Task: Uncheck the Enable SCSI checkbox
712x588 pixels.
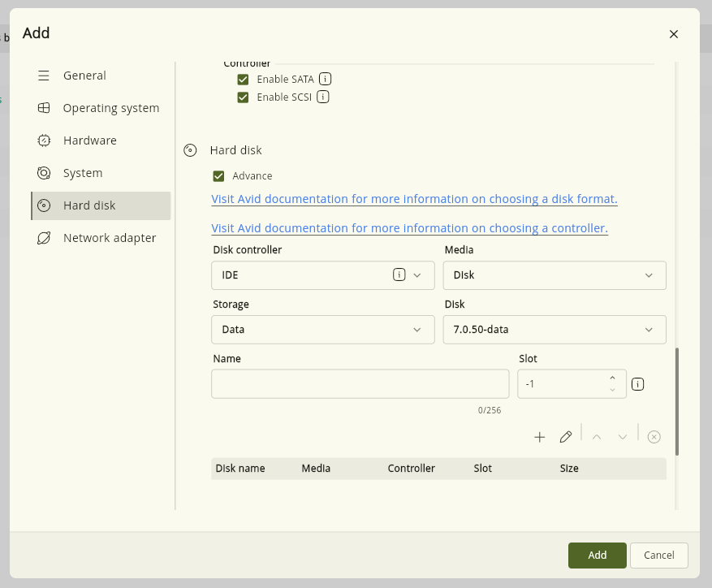Action: pyautogui.click(x=243, y=97)
